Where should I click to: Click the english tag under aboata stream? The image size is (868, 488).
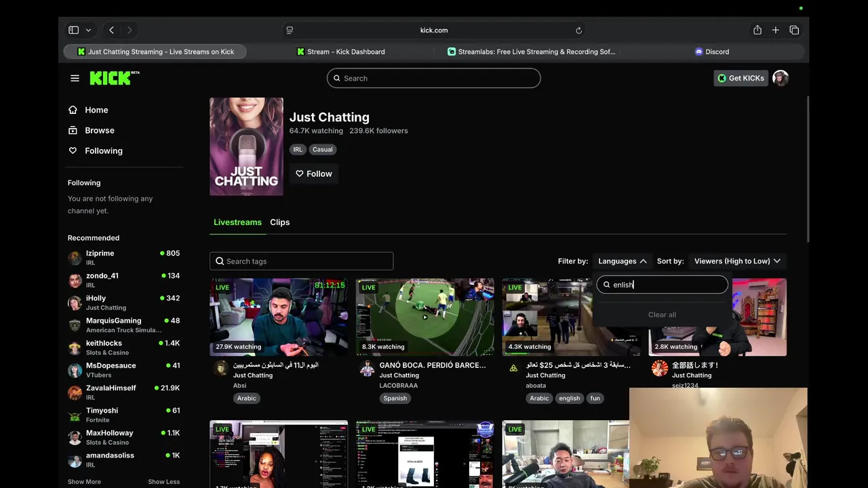tap(570, 399)
